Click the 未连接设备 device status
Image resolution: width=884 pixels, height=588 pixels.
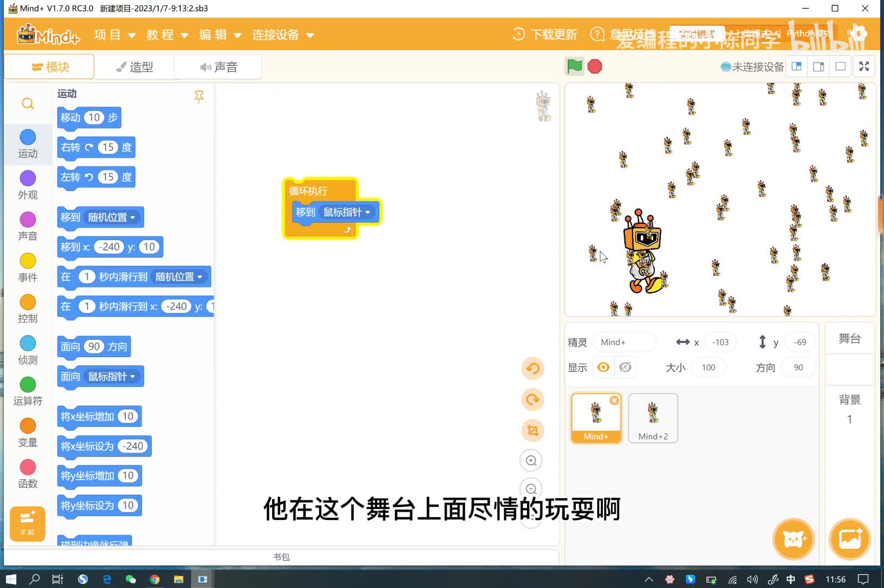[x=752, y=67]
